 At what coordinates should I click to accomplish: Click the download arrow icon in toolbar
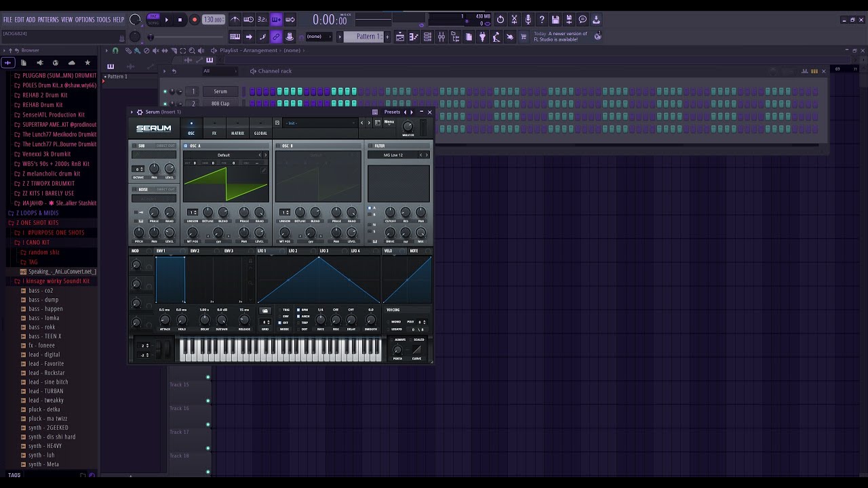(x=597, y=20)
